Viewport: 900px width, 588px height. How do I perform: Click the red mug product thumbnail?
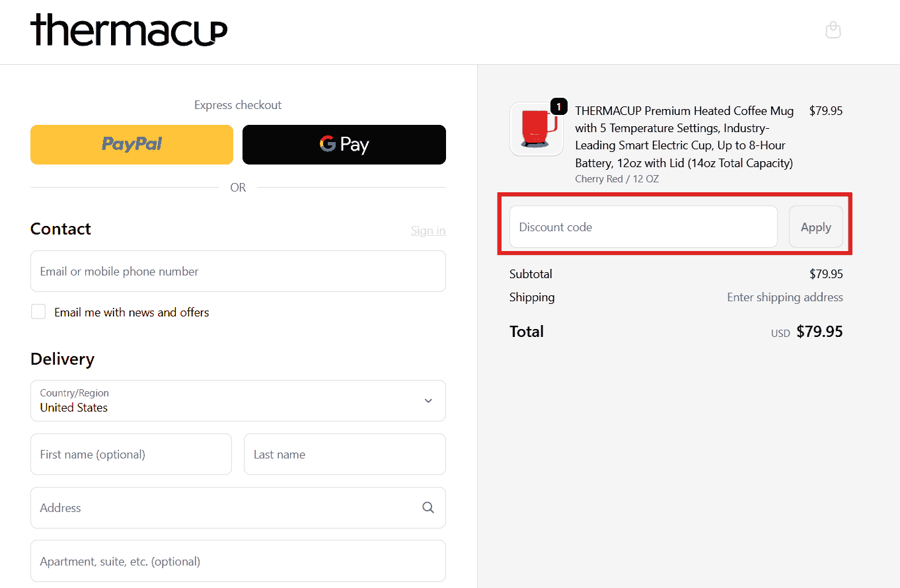point(536,129)
